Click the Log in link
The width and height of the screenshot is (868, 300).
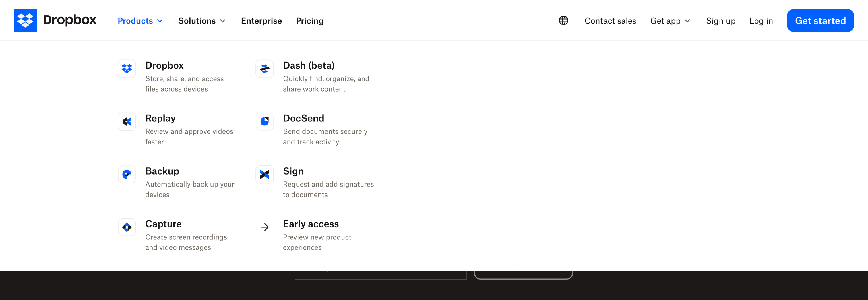click(761, 21)
